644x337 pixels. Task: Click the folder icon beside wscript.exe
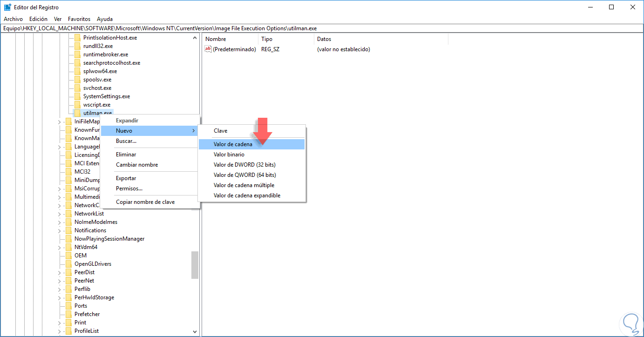(x=78, y=105)
